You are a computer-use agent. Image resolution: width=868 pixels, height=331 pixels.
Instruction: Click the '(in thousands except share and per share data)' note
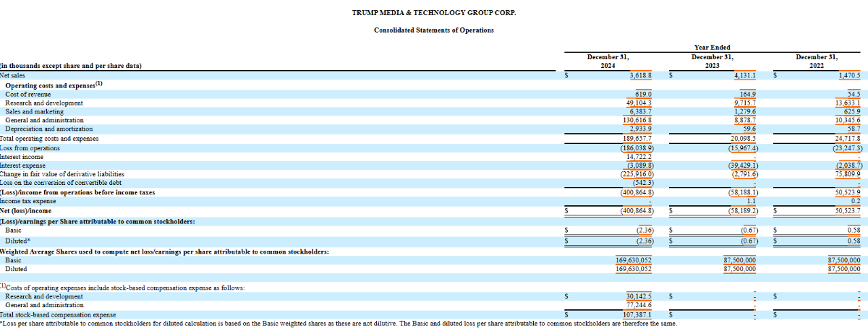click(x=71, y=66)
